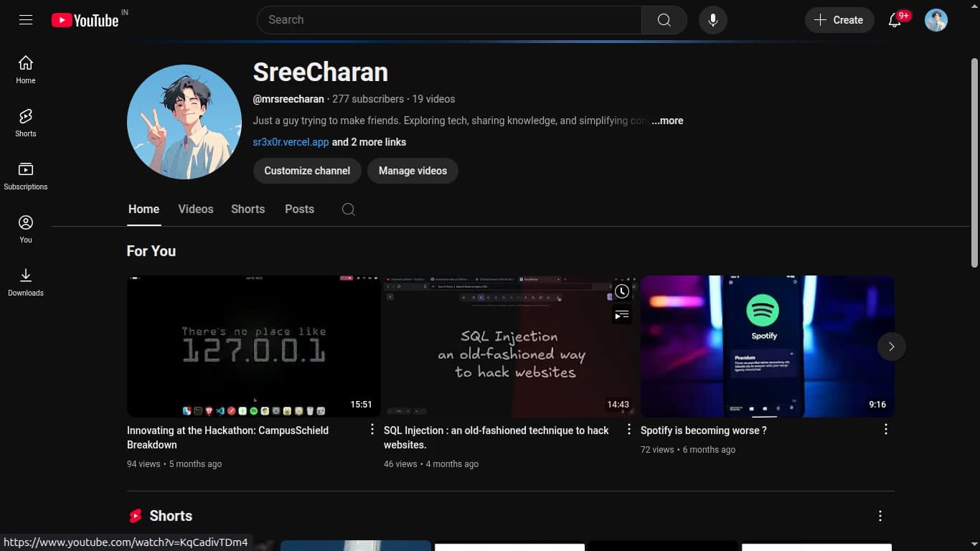Click the search magnifier button
The width and height of the screenshot is (980, 551).
coord(664,20)
